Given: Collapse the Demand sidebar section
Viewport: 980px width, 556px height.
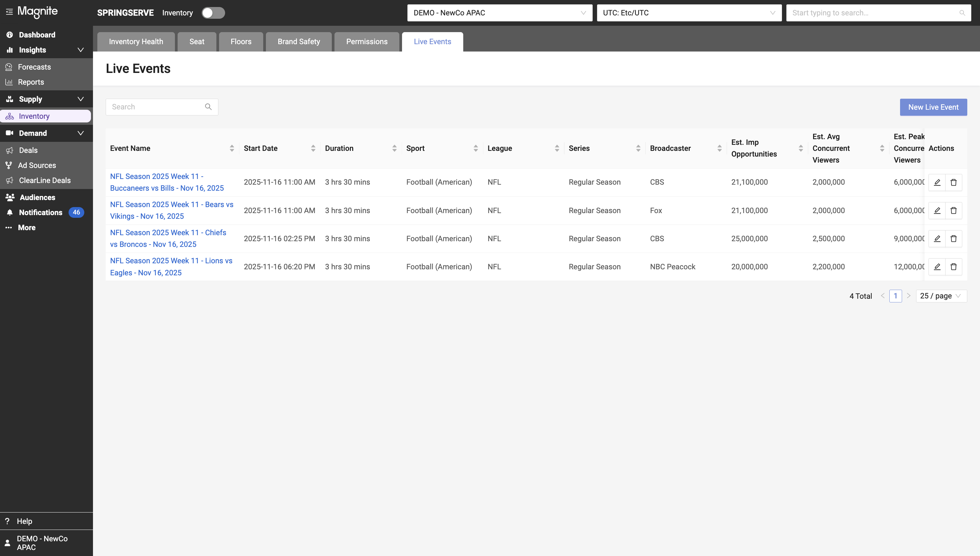Looking at the screenshot, I should [81, 133].
